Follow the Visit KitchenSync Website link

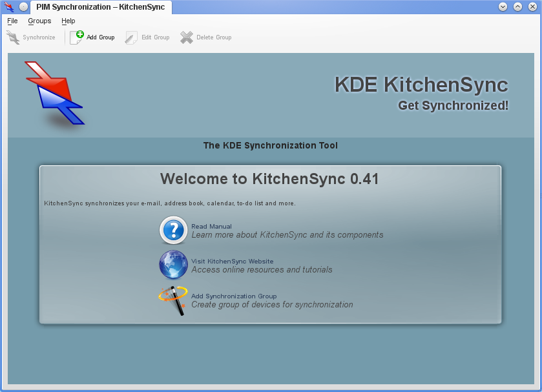click(233, 262)
